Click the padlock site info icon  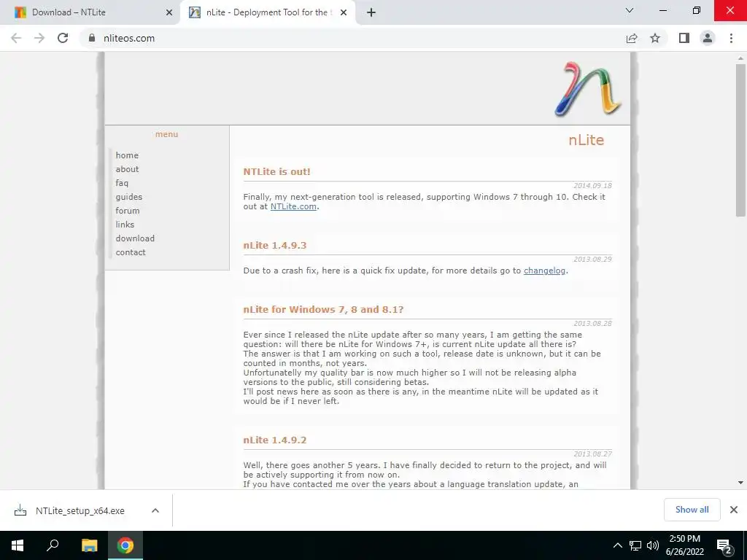(92, 38)
